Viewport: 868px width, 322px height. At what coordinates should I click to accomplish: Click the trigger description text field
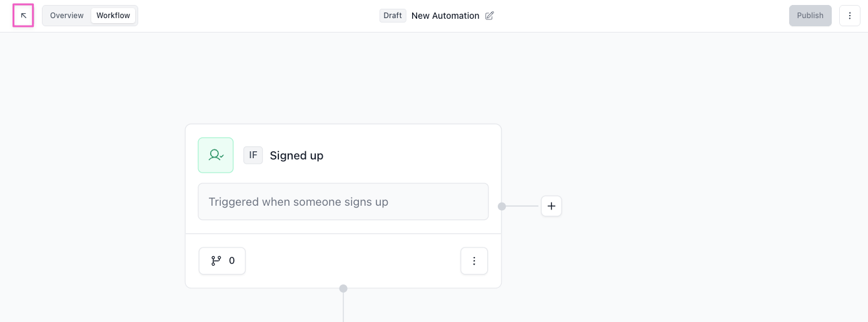(x=343, y=201)
